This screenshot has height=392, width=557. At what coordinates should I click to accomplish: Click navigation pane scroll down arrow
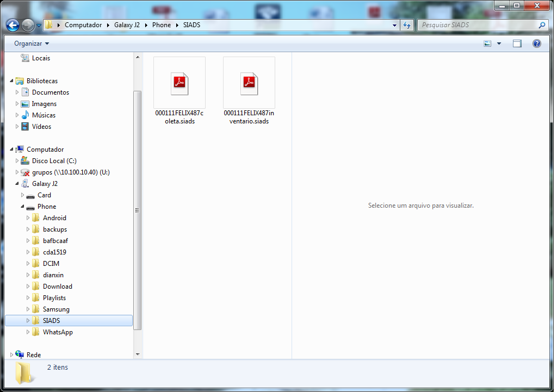(x=138, y=354)
